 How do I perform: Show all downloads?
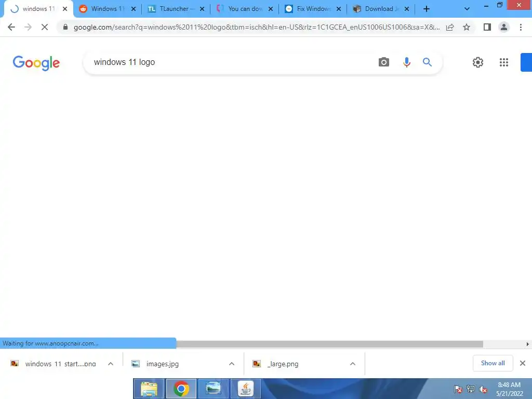(x=493, y=363)
